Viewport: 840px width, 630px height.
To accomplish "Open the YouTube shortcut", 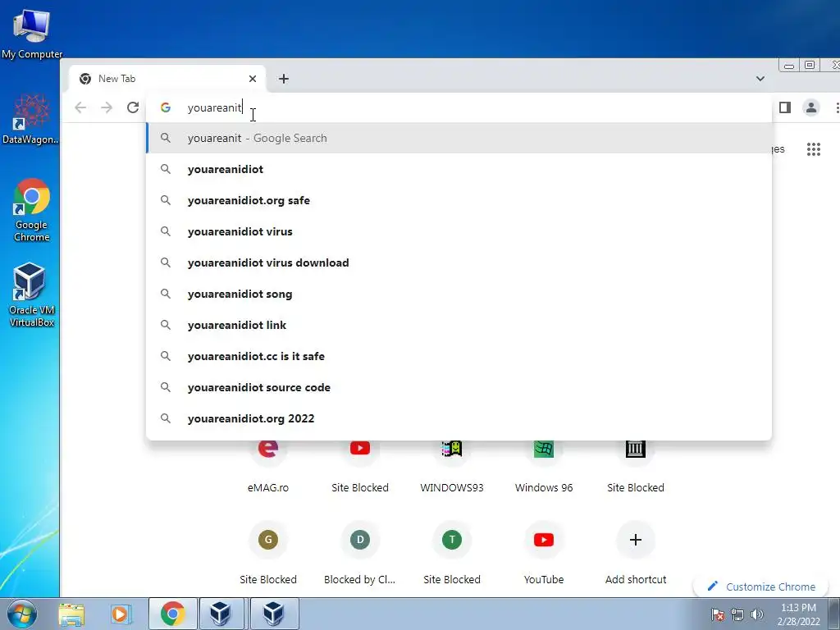I will (x=544, y=555).
